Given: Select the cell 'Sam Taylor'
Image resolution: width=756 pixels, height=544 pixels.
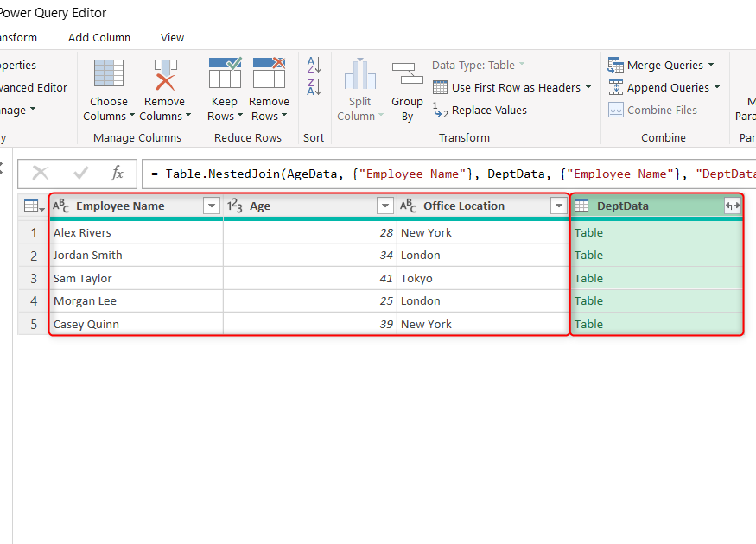Looking at the screenshot, I should 137,279.
